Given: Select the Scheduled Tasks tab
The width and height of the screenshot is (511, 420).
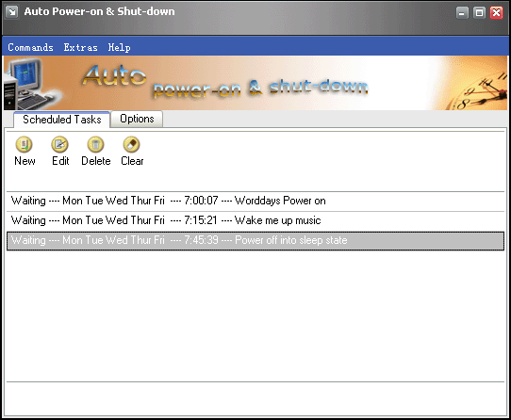Looking at the screenshot, I should tap(61, 120).
